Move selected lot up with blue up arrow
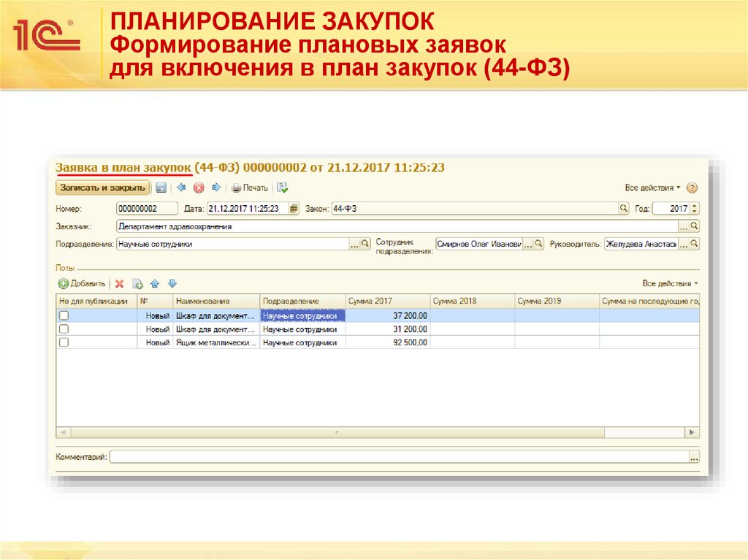The width and height of the screenshot is (748, 560). tap(154, 283)
